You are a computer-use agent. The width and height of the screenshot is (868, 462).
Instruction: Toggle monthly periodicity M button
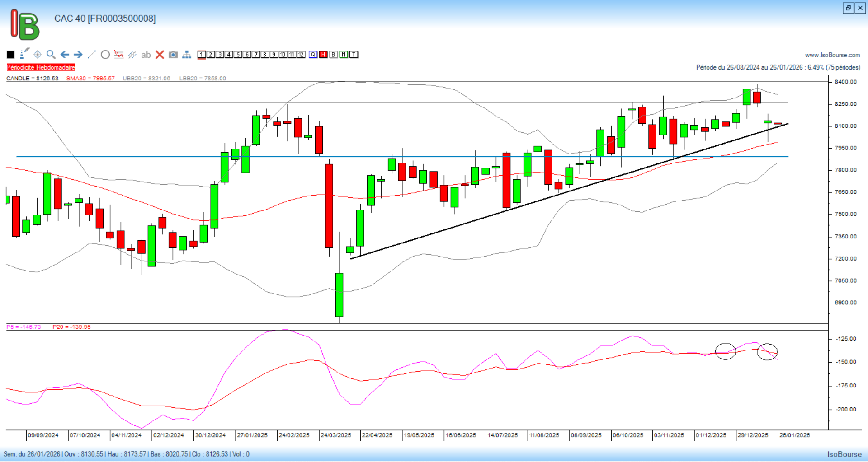[344, 55]
